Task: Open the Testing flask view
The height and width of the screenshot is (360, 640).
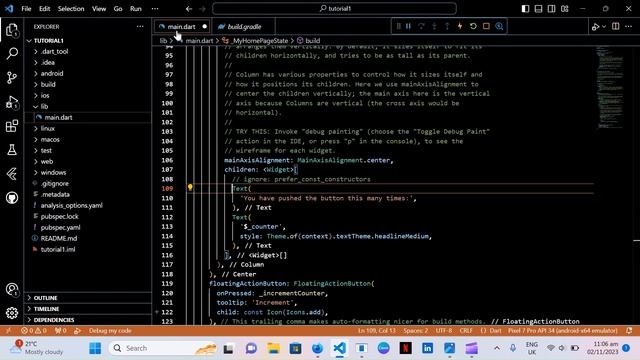Action: coord(12,150)
